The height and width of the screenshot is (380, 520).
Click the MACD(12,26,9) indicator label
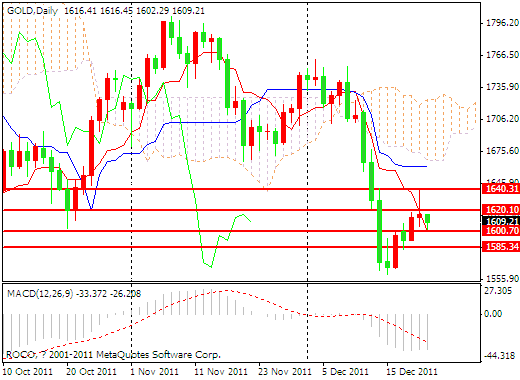pyautogui.click(x=40, y=294)
